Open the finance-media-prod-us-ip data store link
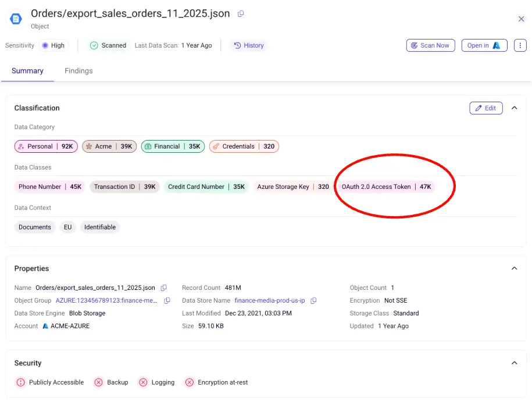This screenshot has height=402, width=532. (270, 301)
